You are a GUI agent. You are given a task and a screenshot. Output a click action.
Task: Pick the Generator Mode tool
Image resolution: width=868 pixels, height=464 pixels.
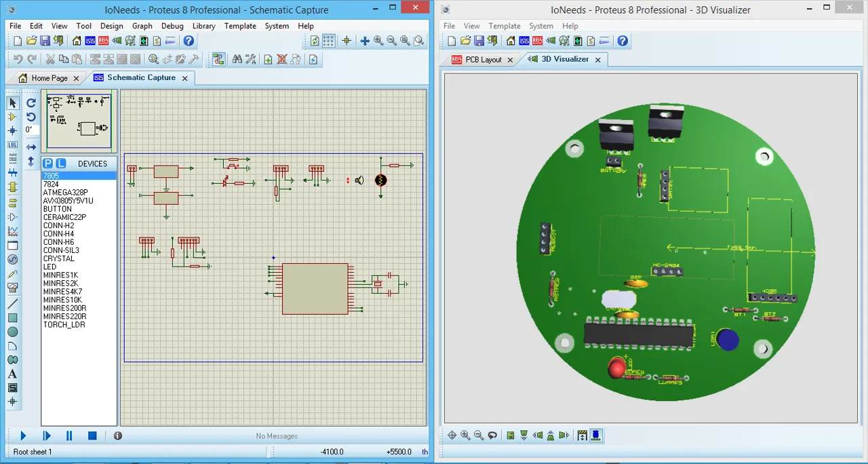click(12, 259)
